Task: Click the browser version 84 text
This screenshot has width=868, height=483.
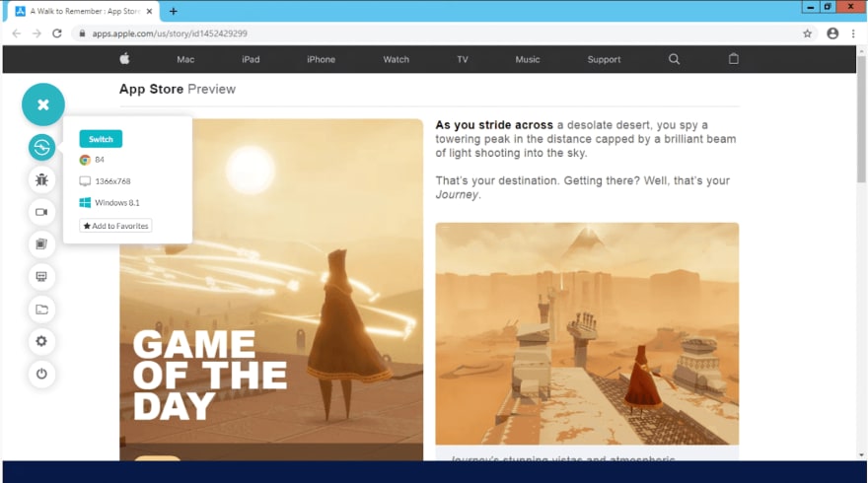Action: click(x=100, y=160)
